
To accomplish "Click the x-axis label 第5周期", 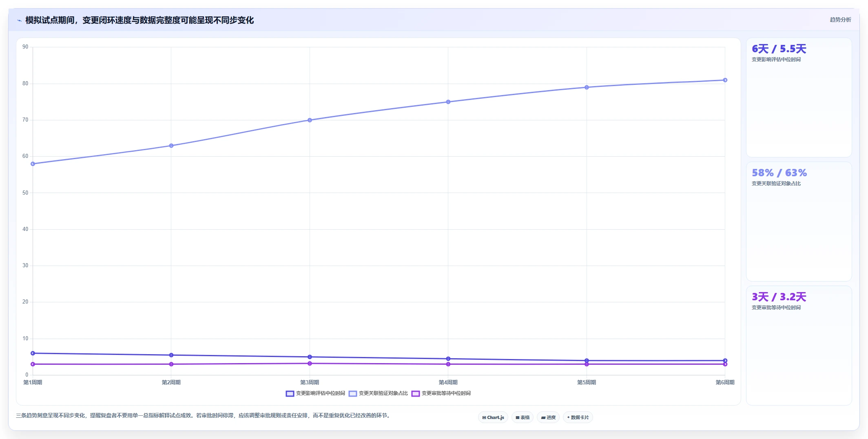I will click(x=587, y=382).
